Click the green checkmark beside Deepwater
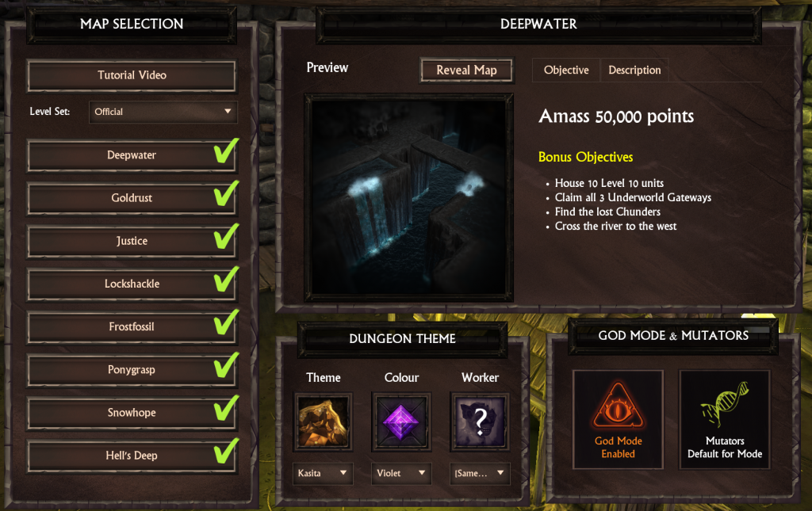Screen dimensions: 812x511 point(226,151)
